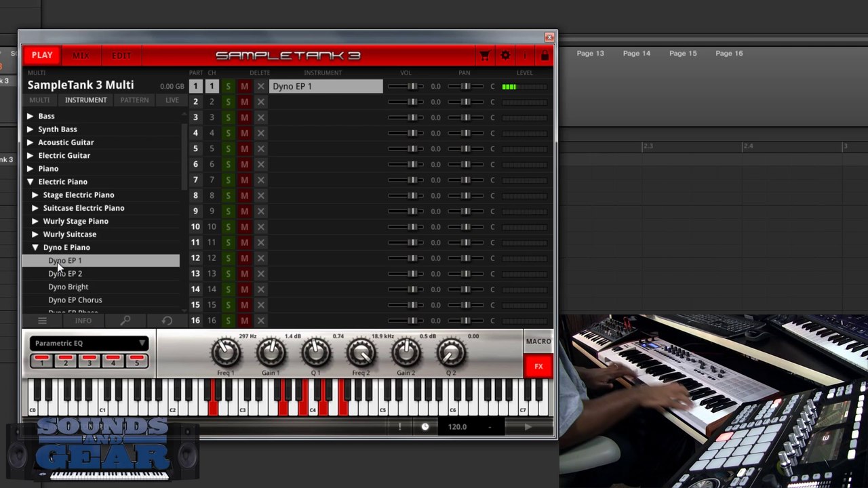
Task: Toggle effect slot 5
Action: click(136, 360)
